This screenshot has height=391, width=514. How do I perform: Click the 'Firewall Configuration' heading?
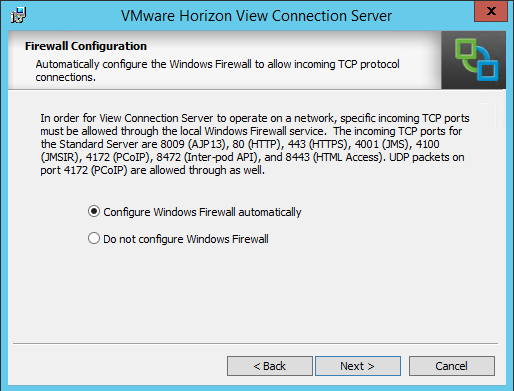click(86, 46)
